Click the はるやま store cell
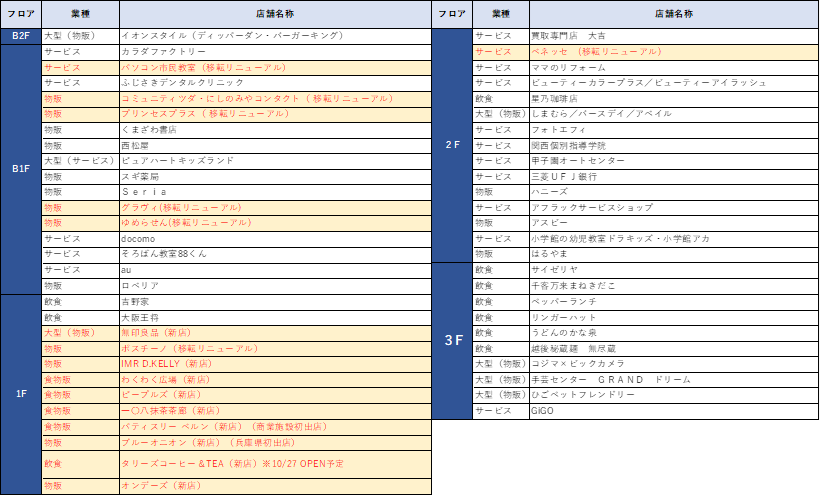This screenshot has width=820, height=496. (674, 254)
